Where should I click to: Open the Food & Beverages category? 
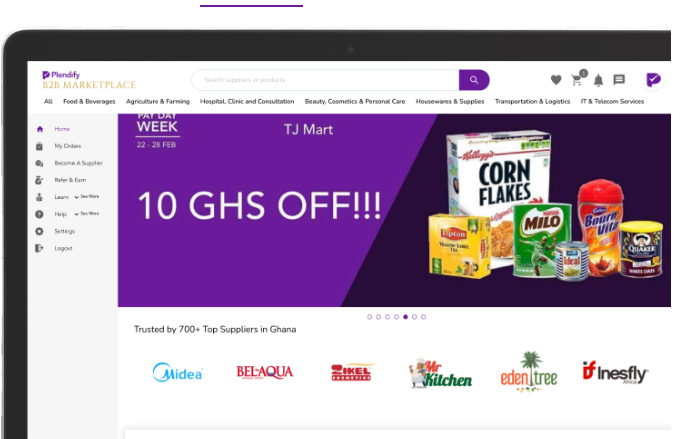point(89,101)
